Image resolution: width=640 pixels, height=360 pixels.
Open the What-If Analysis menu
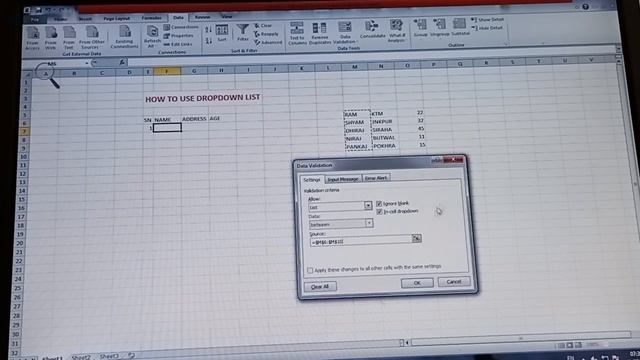(x=396, y=31)
